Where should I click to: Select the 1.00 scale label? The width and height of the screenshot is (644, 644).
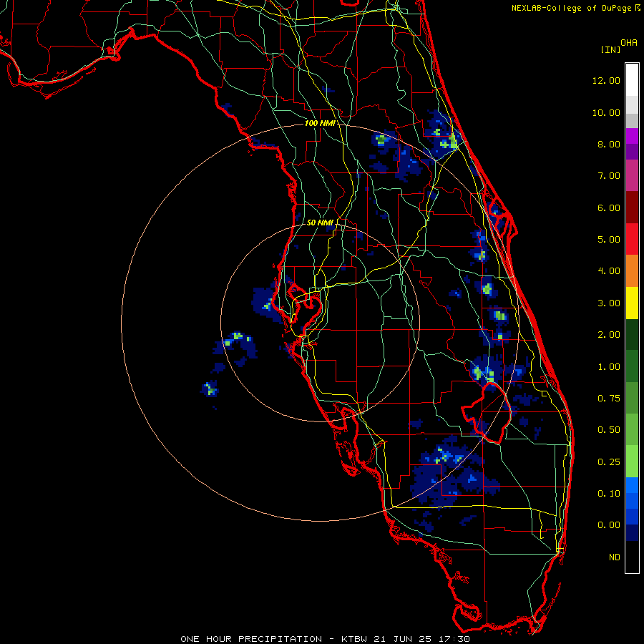click(609, 367)
